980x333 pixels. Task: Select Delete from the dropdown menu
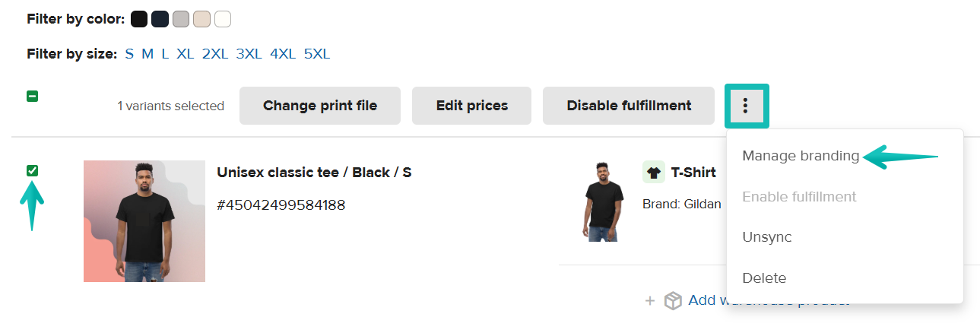point(764,278)
